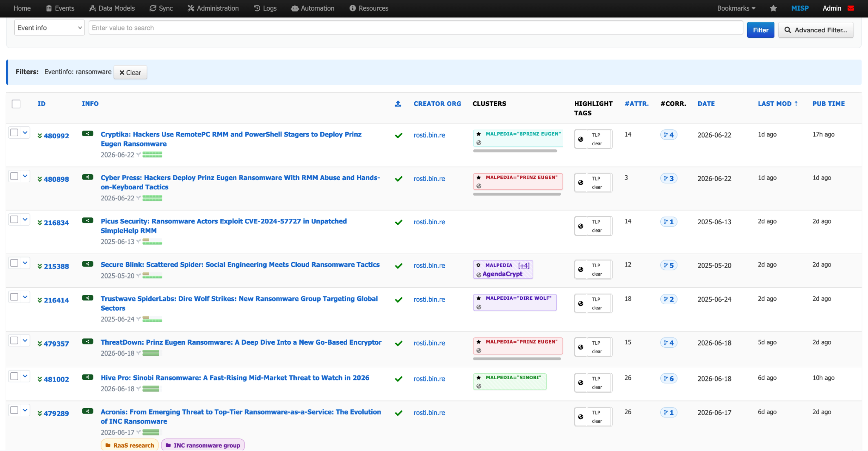Select the checkbox for event 479357
The image size is (868, 451).
pyautogui.click(x=14, y=341)
